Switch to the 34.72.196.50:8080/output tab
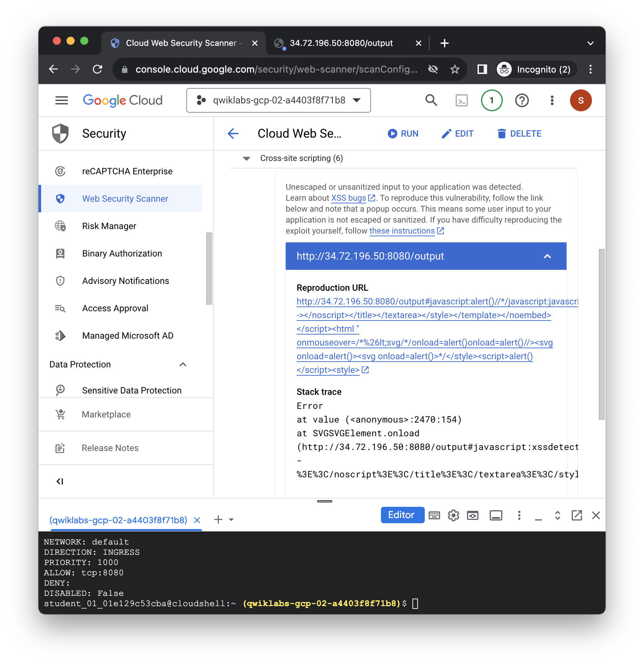This screenshot has width=644, height=665. 341,43
